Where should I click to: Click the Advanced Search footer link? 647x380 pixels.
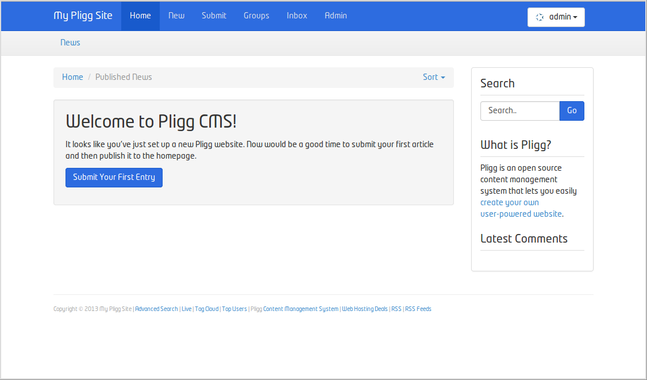(156, 309)
